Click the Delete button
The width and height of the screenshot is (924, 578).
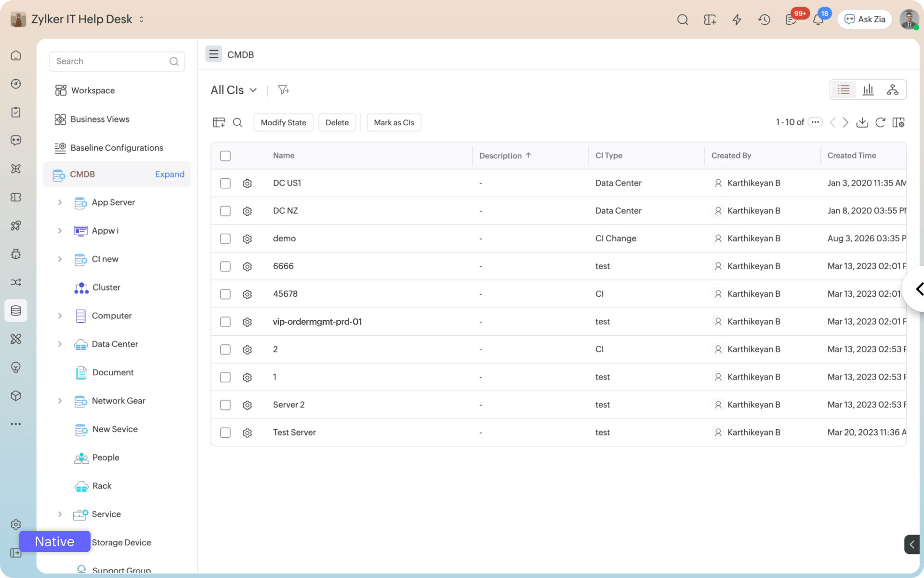[x=337, y=122]
